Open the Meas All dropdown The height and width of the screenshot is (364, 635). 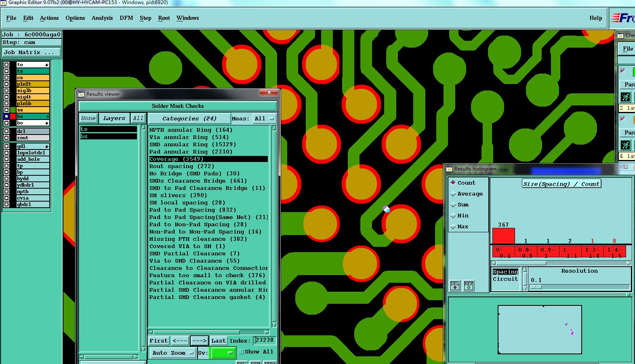coord(264,118)
